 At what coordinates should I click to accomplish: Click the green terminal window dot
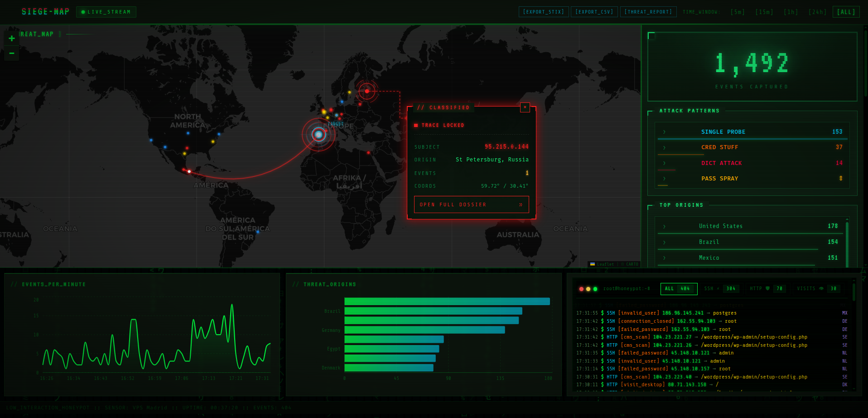pos(595,289)
